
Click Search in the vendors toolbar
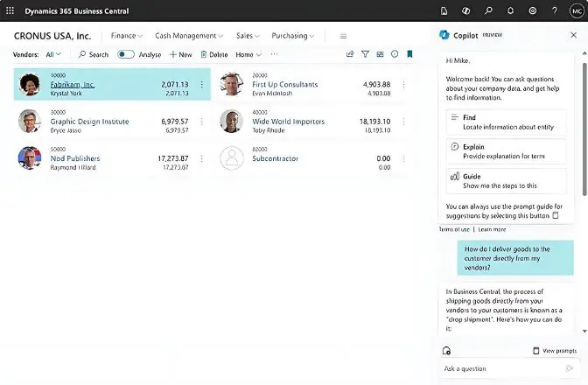tap(94, 55)
